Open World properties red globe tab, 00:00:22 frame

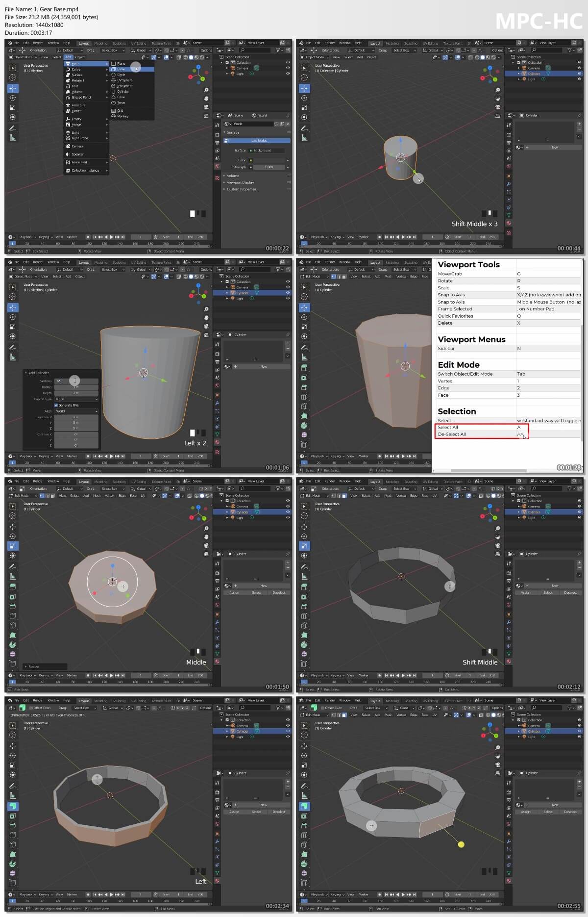coord(217,166)
